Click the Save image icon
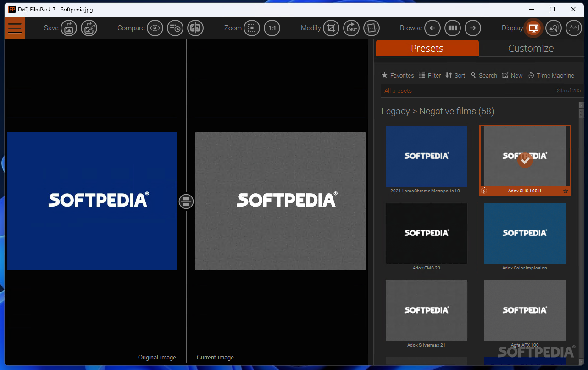 (69, 28)
